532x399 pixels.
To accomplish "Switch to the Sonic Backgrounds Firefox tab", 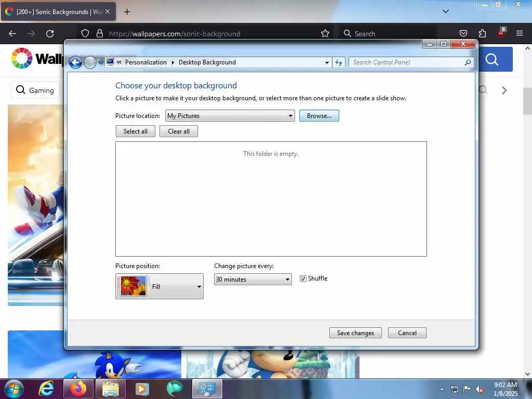I will (x=58, y=11).
